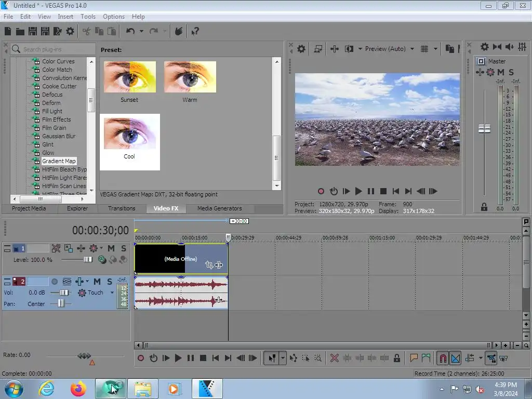This screenshot has width=532, height=399.
Task: Adjust the audio track Vol slider
Action: (x=64, y=292)
